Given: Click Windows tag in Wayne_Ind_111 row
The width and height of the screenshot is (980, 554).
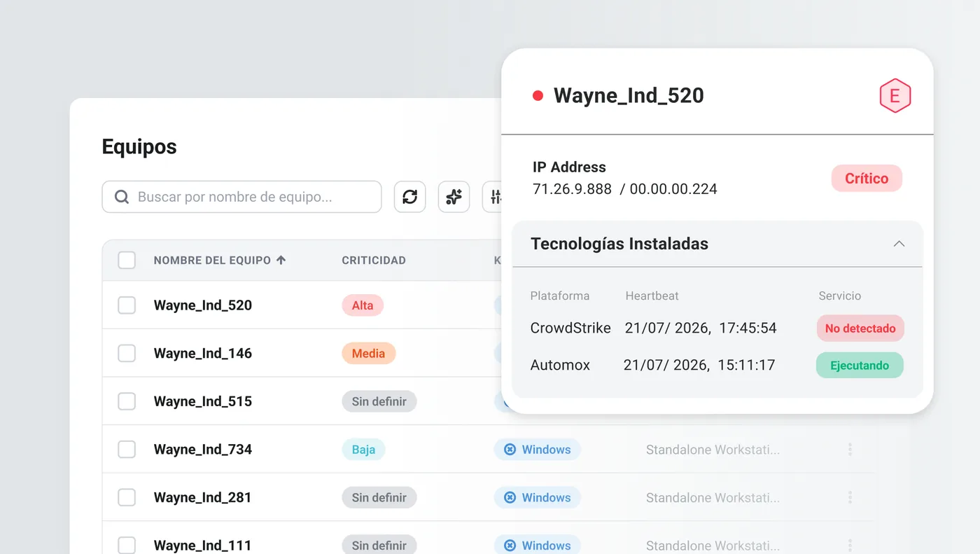Looking at the screenshot, I should click(x=538, y=545).
